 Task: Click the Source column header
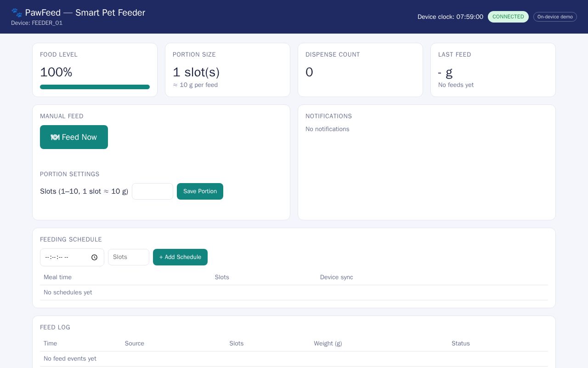click(135, 343)
